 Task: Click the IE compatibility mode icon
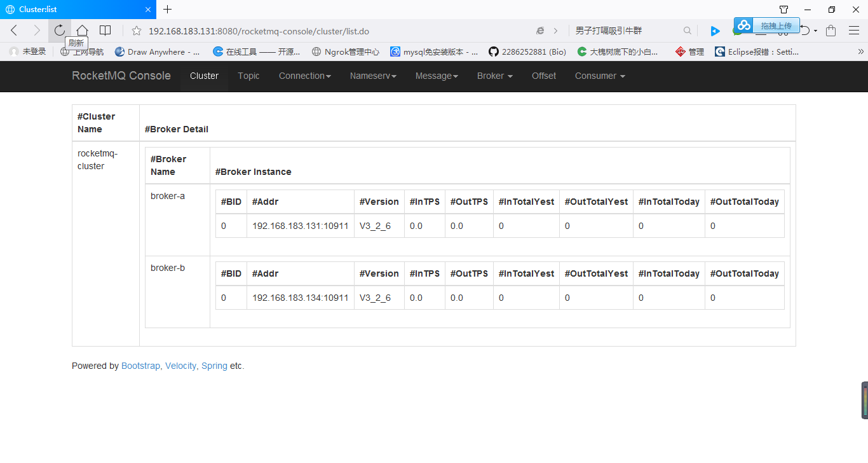(x=540, y=31)
